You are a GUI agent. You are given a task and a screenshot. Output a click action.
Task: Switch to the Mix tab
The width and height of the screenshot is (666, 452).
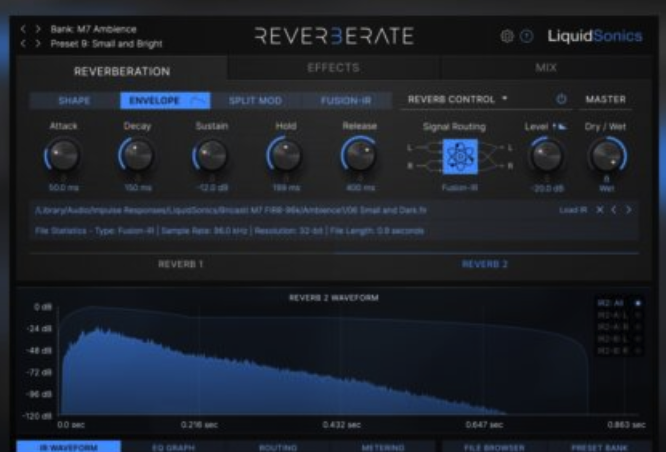tap(546, 68)
